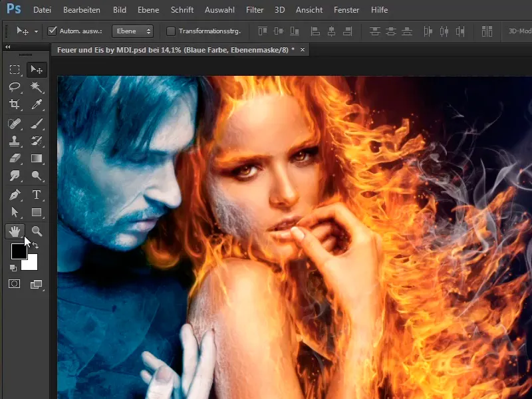Select the Eraser tool

coord(15,158)
